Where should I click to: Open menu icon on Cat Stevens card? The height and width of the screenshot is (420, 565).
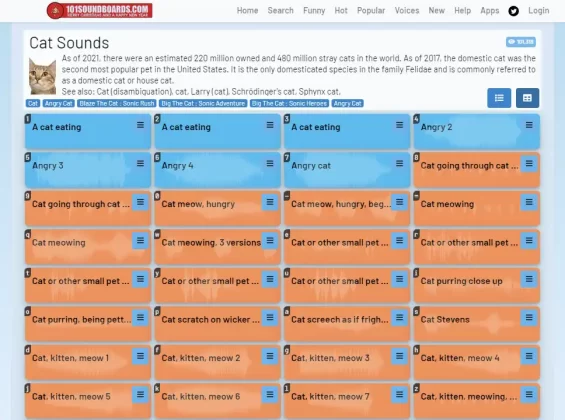point(529,318)
